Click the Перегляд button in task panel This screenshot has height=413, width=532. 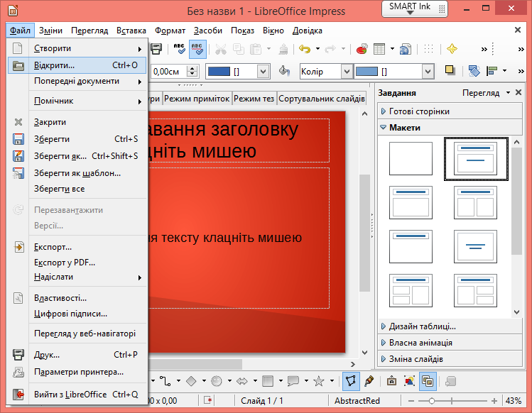coord(480,93)
